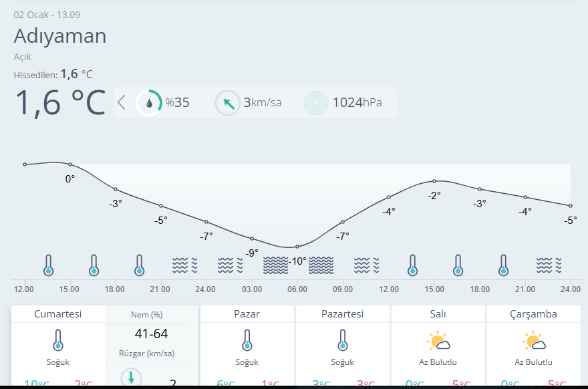
Task: Select the Pazar day tab
Action: coord(247,314)
